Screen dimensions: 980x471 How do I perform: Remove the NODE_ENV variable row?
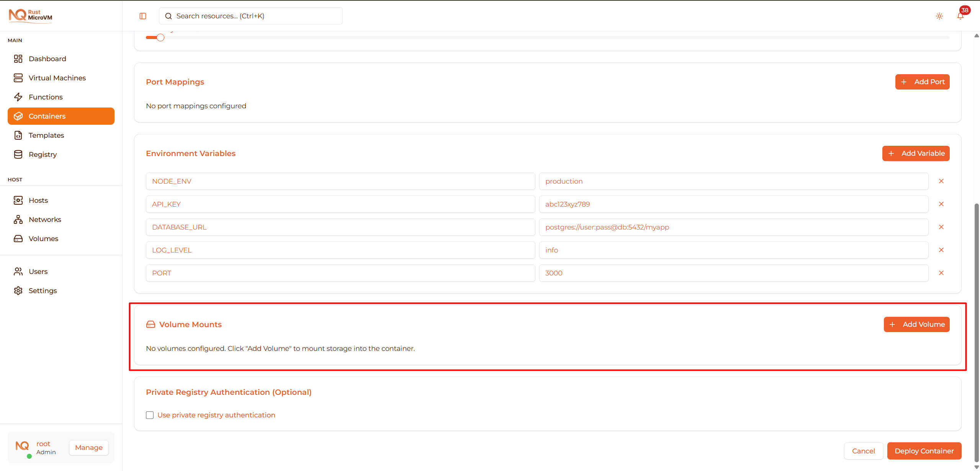coord(941,181)
